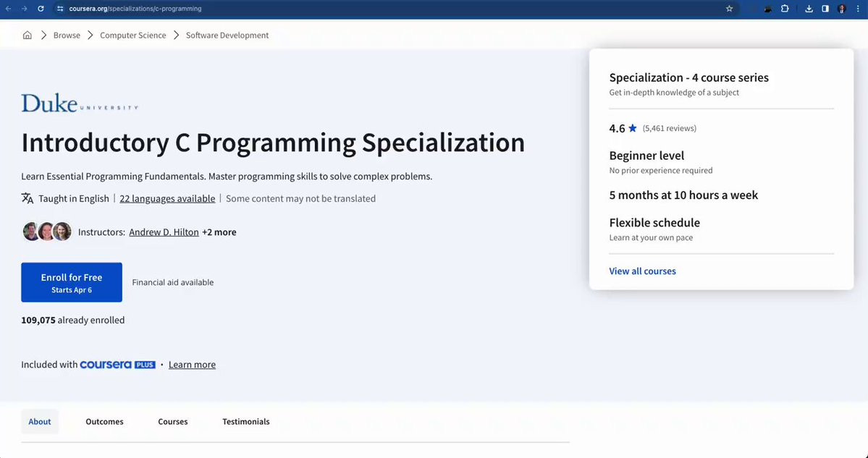
Task: Open the Coursera Plus Learn more link
Action: click(x=192, y=365)
